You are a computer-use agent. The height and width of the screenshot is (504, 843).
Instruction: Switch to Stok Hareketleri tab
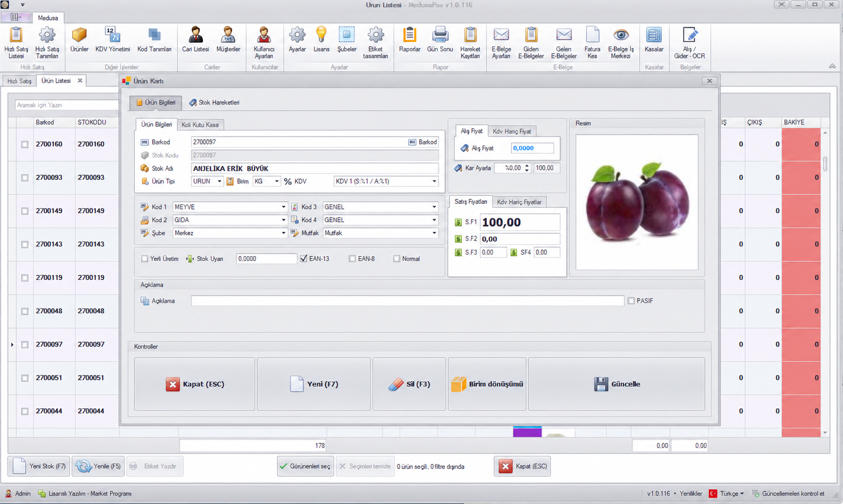(x=214, y=103)
